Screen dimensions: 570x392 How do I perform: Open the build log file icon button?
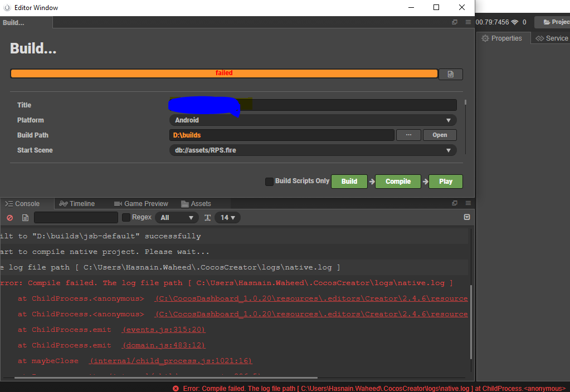(450, 74)
